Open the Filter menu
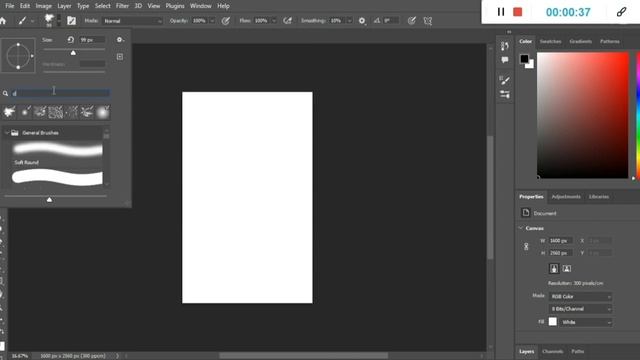Viewport: 640px width, 360px height. [122, 6]
